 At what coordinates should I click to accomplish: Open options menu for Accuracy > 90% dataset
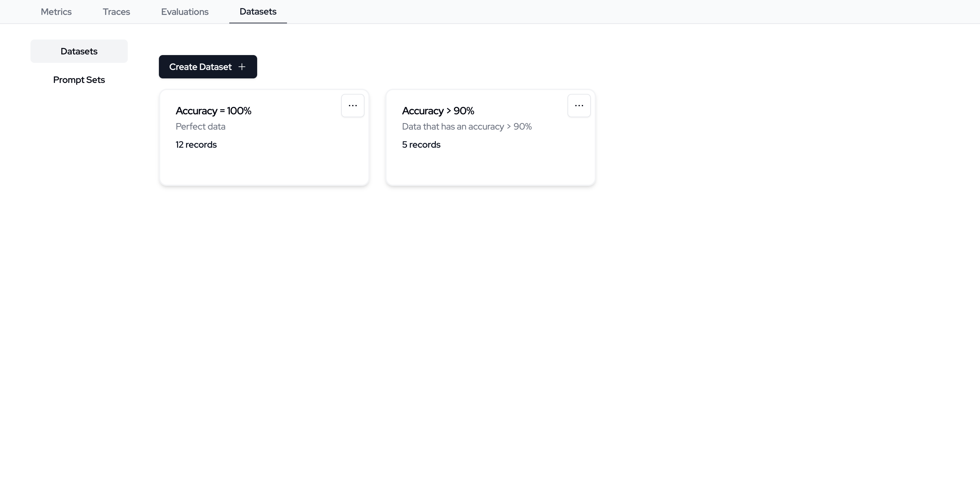point(579,106)
